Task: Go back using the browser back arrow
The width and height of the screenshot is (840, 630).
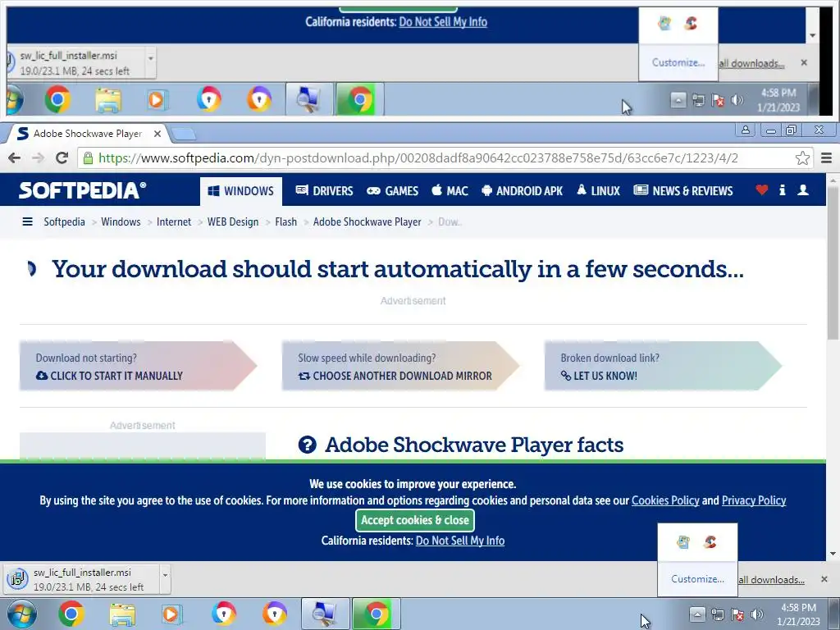Action: [x=15, y=158]
